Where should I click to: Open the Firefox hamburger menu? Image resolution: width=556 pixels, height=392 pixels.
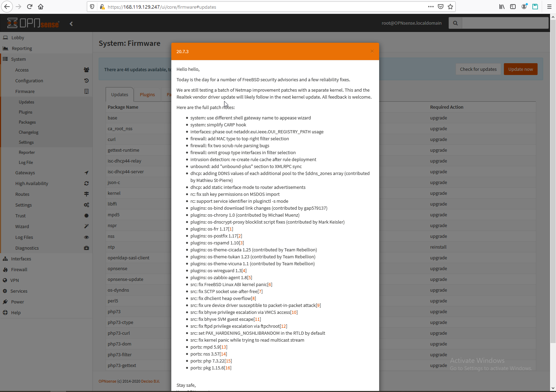click(549, 7)
